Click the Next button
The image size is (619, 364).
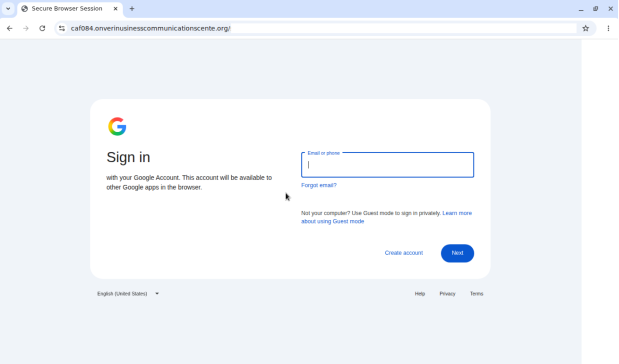(x=457, y=253)
